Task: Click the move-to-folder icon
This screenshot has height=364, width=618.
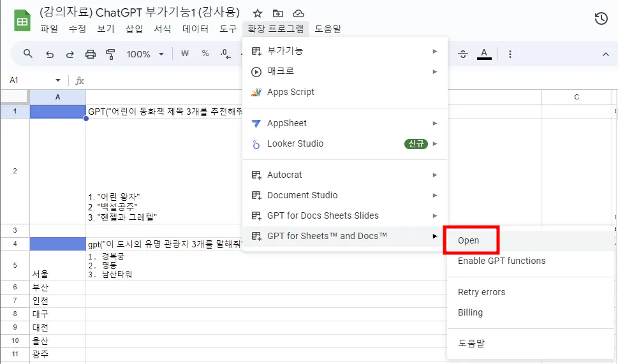Action: point(278,13)
